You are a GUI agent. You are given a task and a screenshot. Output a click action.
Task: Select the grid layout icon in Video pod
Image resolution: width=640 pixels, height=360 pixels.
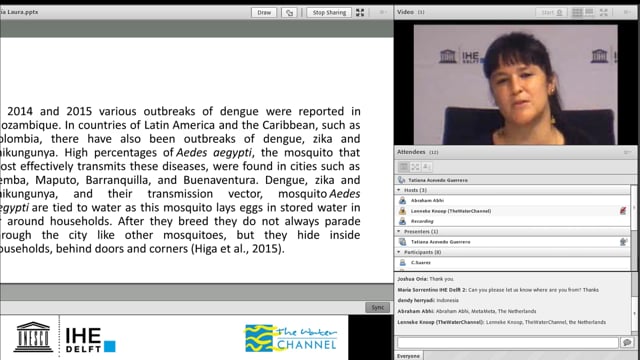pos(577,13)
